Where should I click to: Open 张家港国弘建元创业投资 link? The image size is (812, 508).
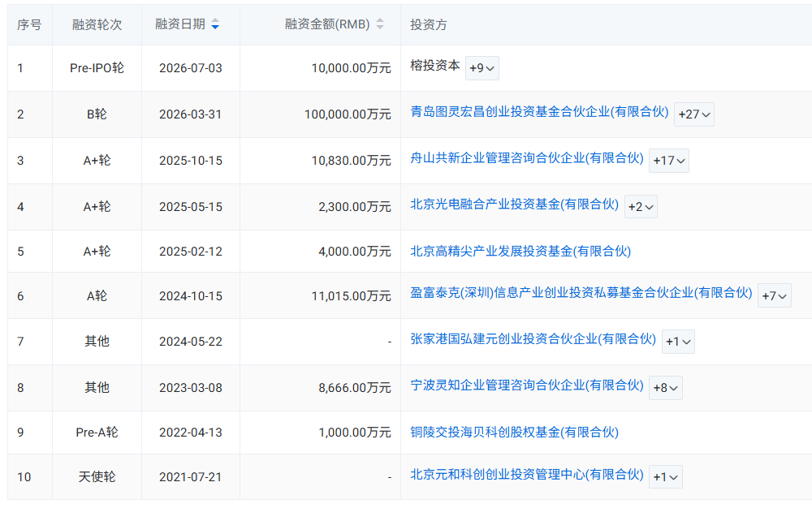[533, 339]
